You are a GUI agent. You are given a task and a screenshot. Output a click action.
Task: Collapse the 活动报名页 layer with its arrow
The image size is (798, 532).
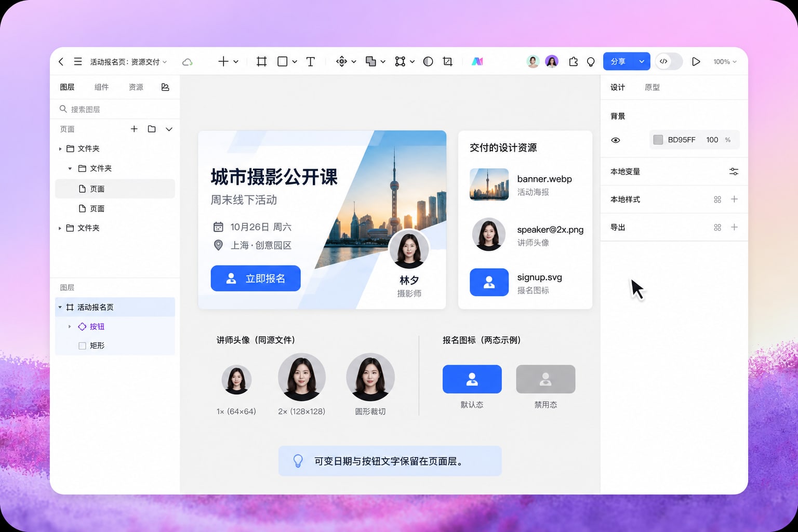pyautogui.click(x=60, y=307)
